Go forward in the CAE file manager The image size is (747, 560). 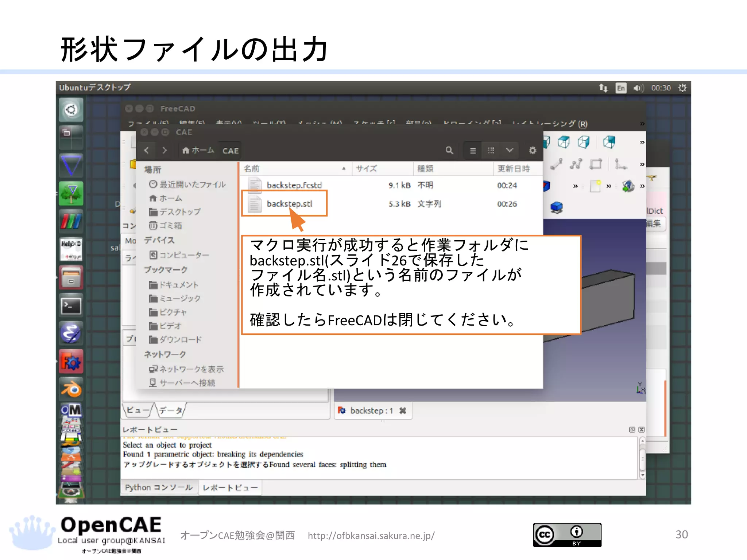click(x=165, y=150)
